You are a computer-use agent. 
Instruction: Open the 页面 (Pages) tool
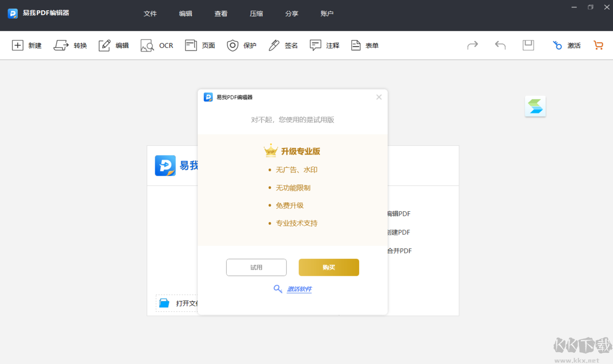(x=200, y=45)
